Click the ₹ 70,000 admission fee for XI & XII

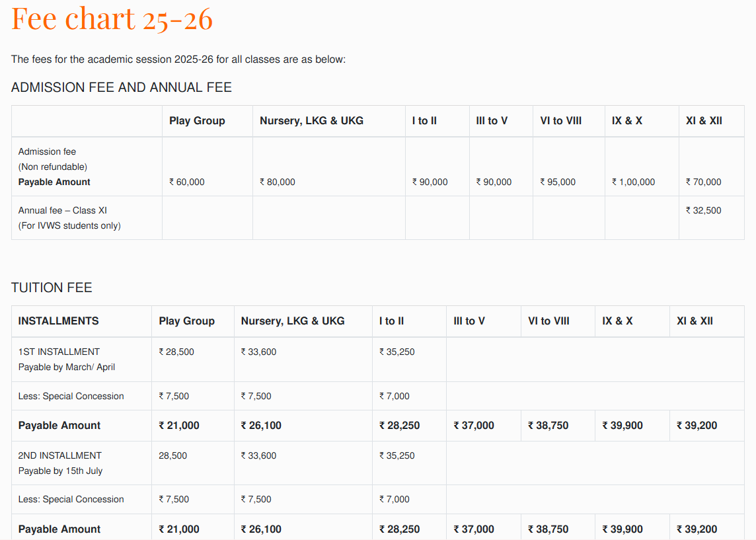tap(704, 182)
